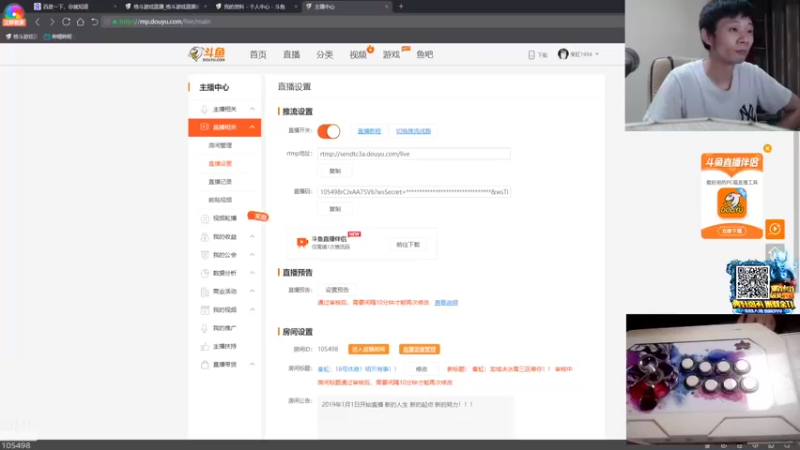Click the 商业活动 document icon
The image size is (800, 450).
[205, 292]
